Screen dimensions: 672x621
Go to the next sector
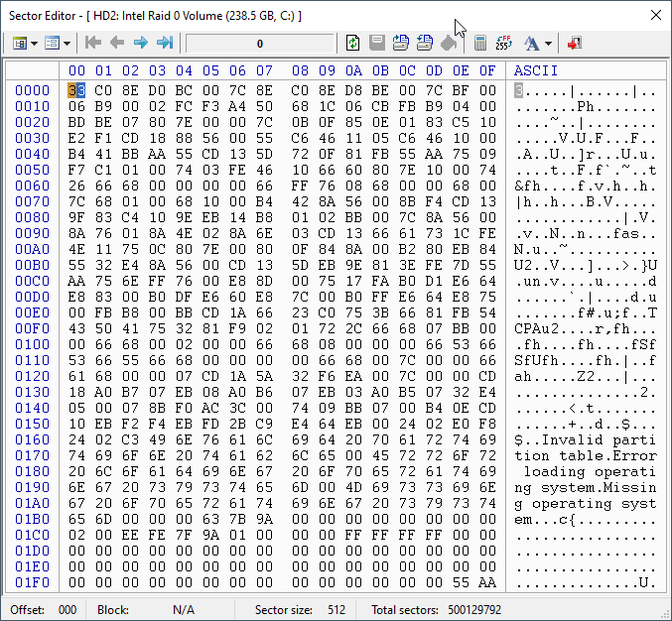tap(141, 43)
